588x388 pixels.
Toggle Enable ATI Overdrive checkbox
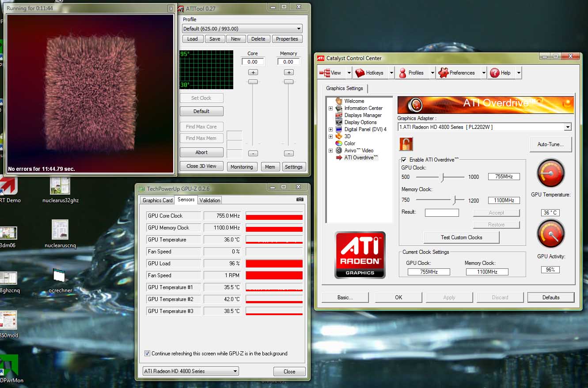click(x=403, y=160)
